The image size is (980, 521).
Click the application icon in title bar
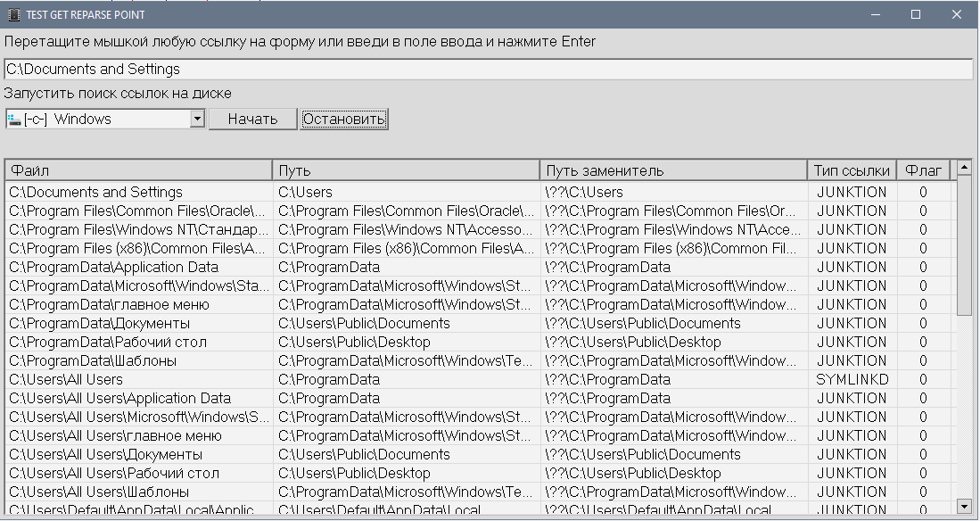click(x=12, y=14)
